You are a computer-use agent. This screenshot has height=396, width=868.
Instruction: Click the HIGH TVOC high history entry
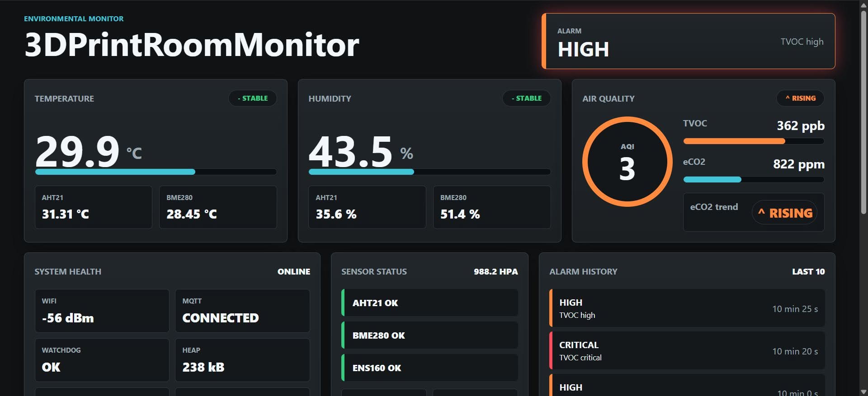point(687,308)
